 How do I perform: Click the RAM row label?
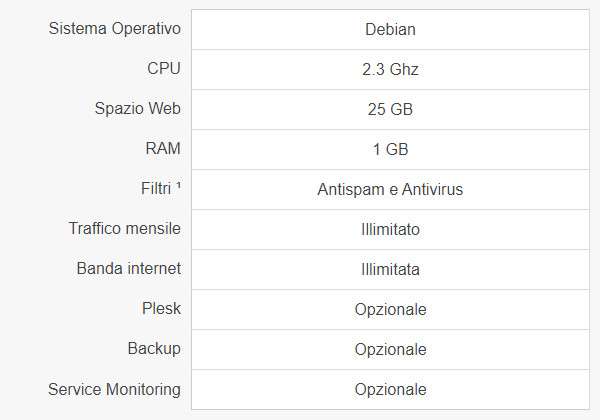point(162,148)
